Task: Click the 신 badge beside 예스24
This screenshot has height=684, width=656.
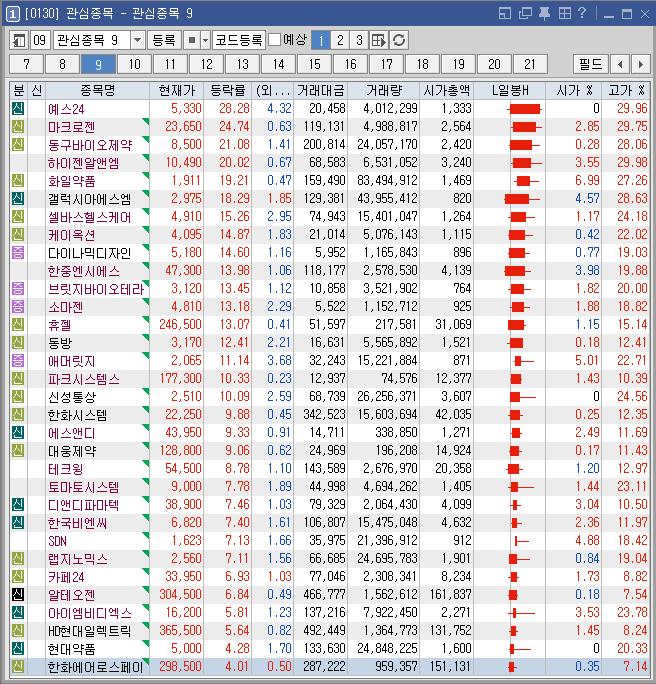Action: (x=18, y=109)
